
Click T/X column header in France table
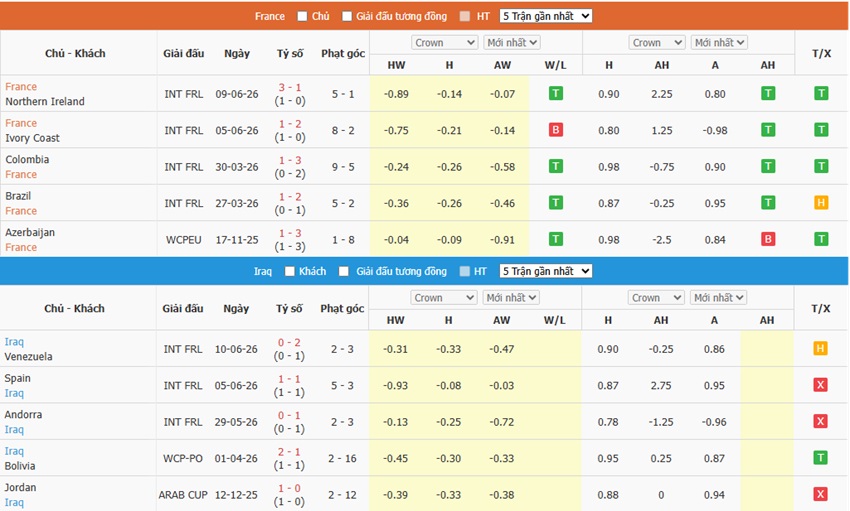[821, 54]
